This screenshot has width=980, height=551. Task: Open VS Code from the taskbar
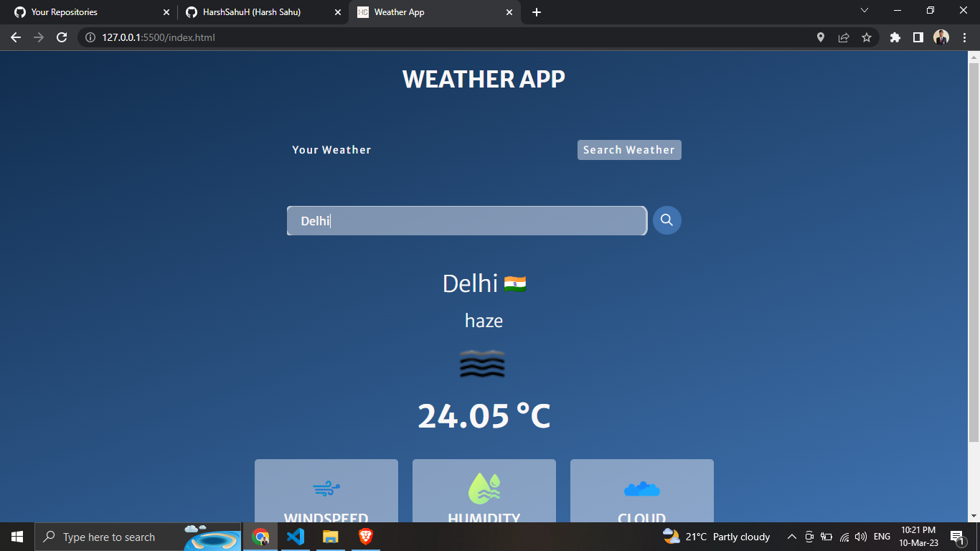point(296,536)
